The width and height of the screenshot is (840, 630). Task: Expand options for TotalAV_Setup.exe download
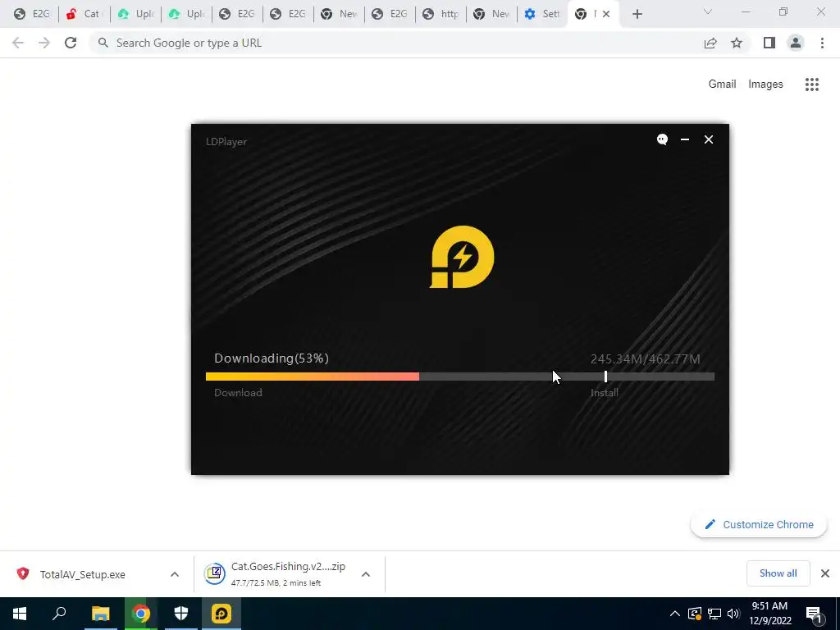click(175, 574)
